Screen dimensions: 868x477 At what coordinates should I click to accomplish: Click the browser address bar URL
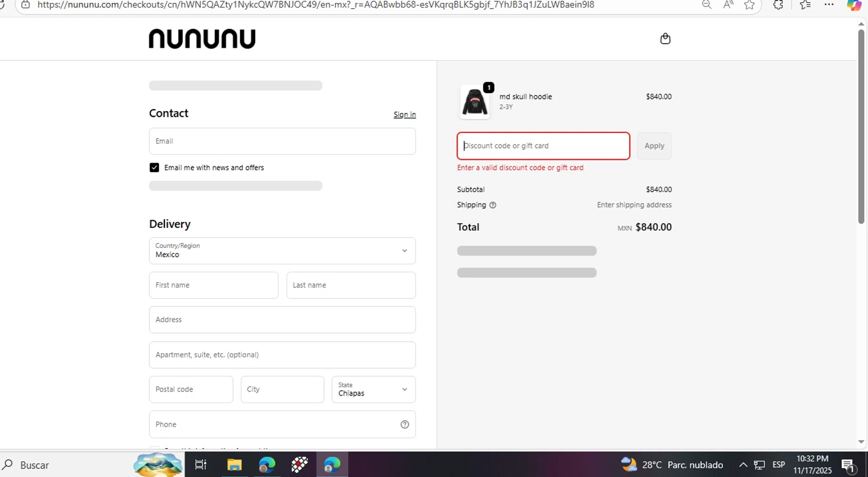tap(316, 5)
